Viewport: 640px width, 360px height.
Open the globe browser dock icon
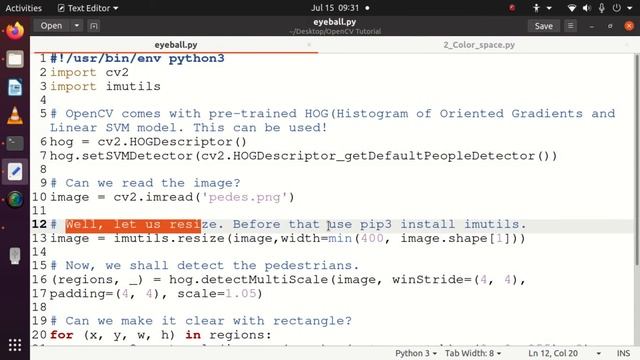tap(15, 200)
